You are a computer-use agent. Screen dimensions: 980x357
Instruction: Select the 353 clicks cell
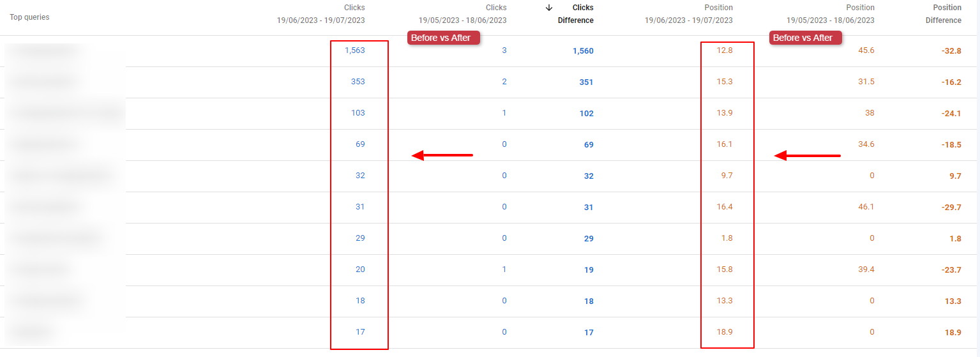(358, 81)
